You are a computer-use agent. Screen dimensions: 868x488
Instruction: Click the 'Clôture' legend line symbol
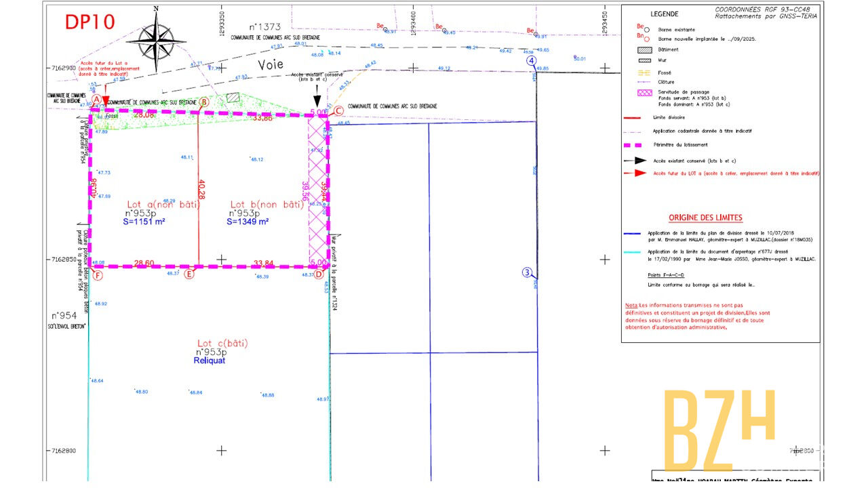click(644, 81)
